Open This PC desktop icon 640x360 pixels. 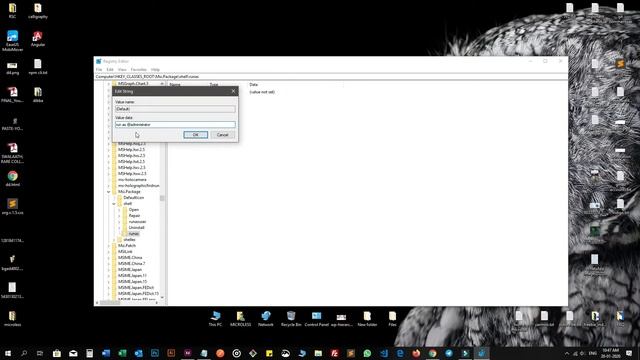tap(215, 319)
